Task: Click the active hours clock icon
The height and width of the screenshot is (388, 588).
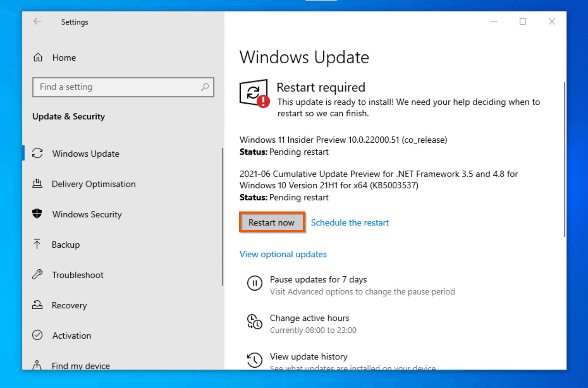Action: coord(255,322)
